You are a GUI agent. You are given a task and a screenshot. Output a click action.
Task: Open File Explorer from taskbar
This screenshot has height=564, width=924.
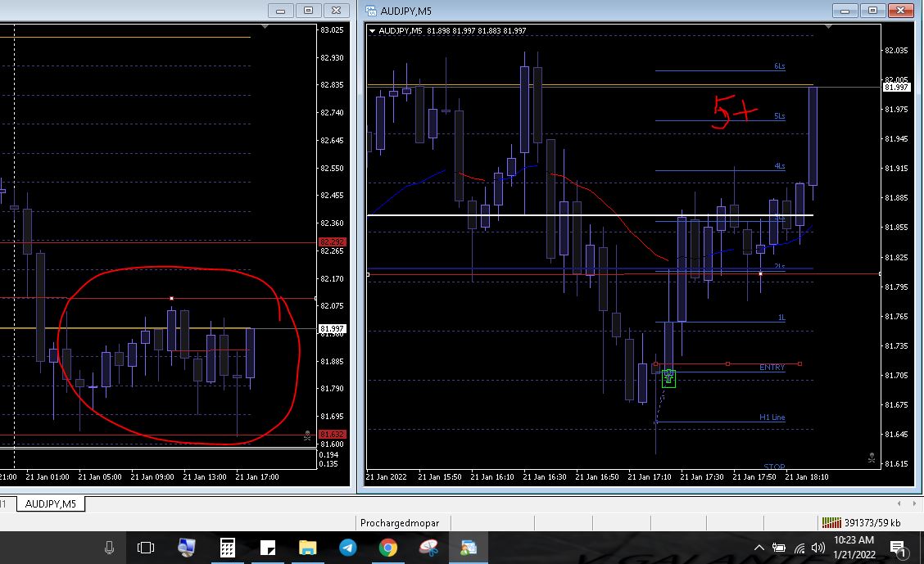tap(308, 548)
